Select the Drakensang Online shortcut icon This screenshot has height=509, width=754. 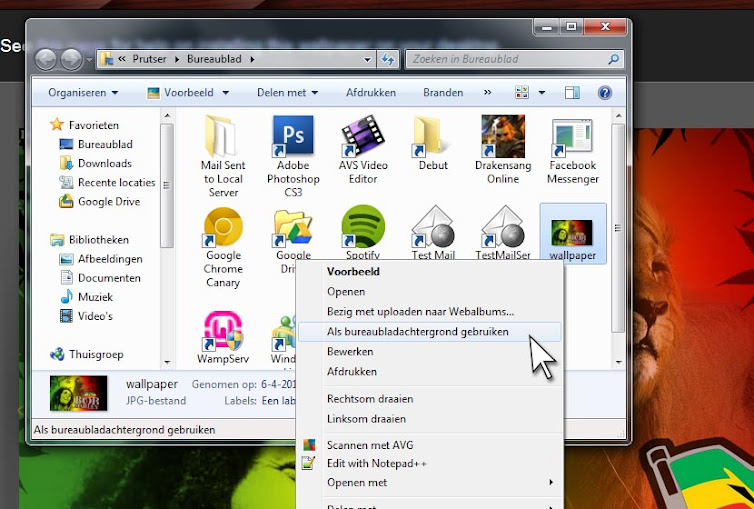point(503,136)
